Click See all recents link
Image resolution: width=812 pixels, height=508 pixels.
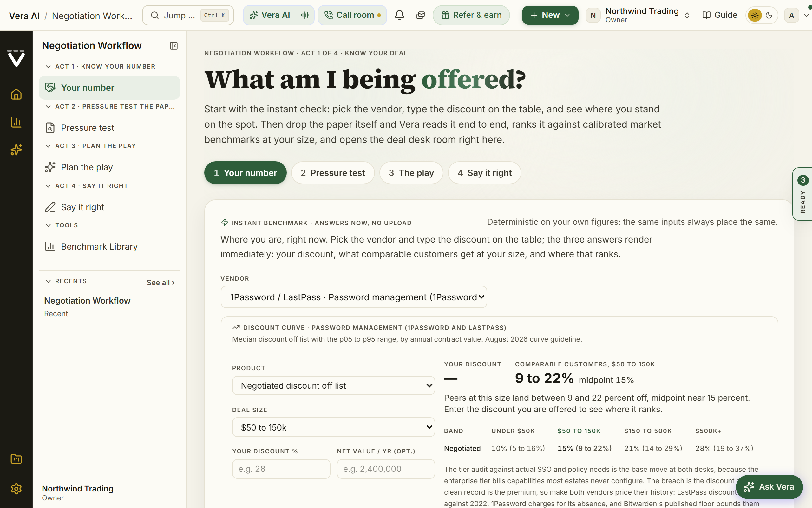[160, 283]
